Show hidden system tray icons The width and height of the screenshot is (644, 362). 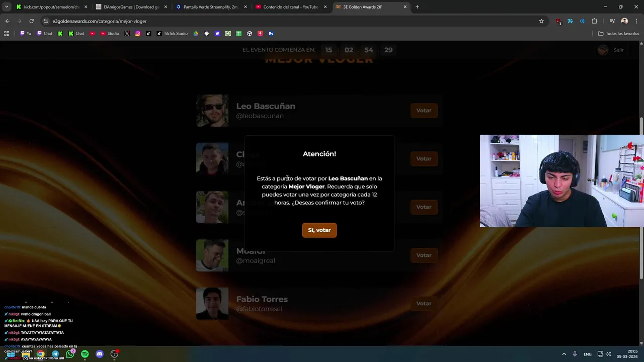click(x=564, y=354)
